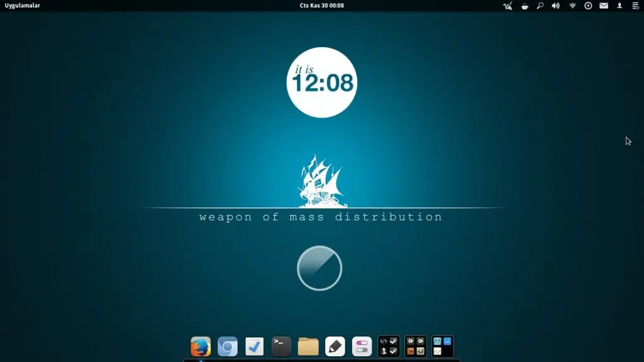Open the sound volume indicator
The height and width of the screenshot is (362, 644).
click(556, 6)
